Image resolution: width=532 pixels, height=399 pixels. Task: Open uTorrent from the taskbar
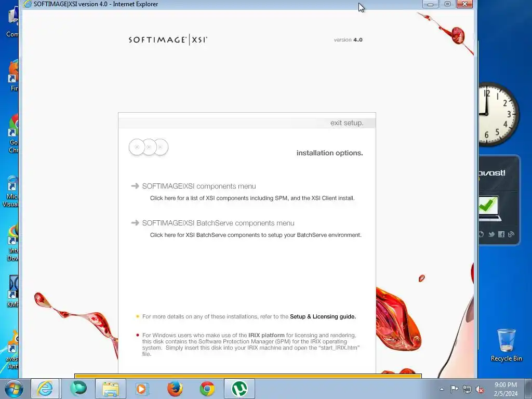[x=240, y=389]
